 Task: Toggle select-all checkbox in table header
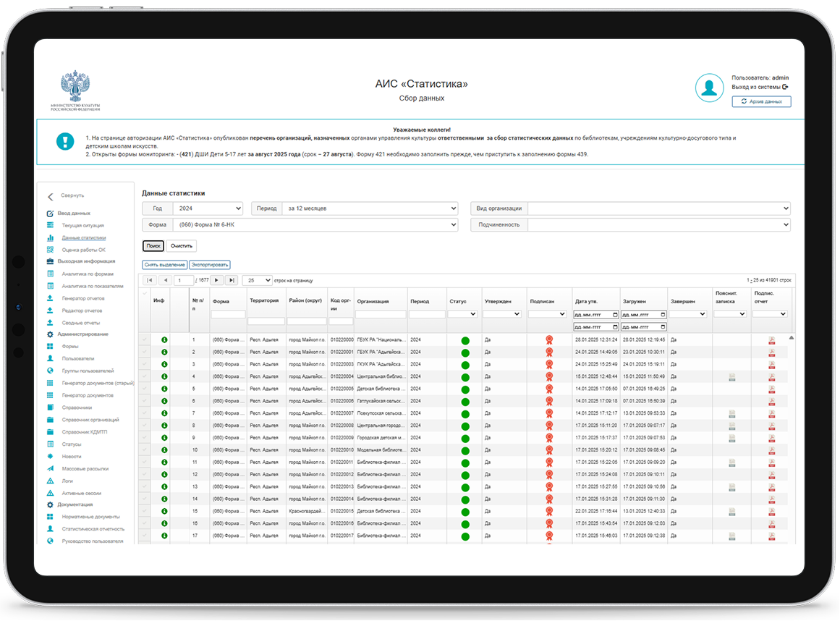pyautogui.click(x=144, y=294)
